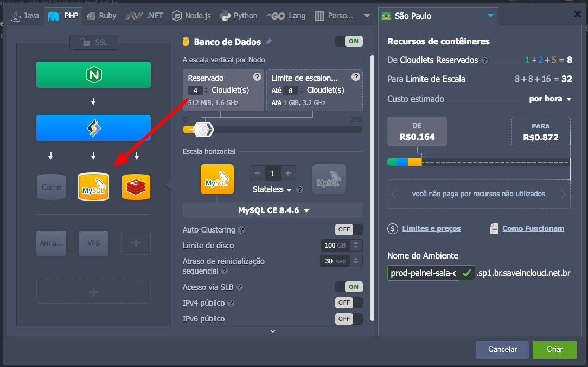This screenshot has height=367, width=588.
Task: Select the NGINX load balancer node
Action: click(x=93, y=75)
